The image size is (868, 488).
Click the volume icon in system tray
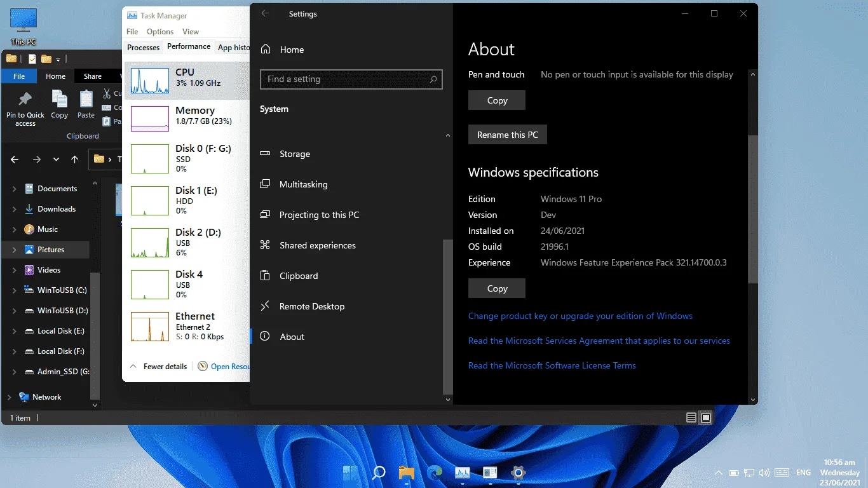pos(764,473)
